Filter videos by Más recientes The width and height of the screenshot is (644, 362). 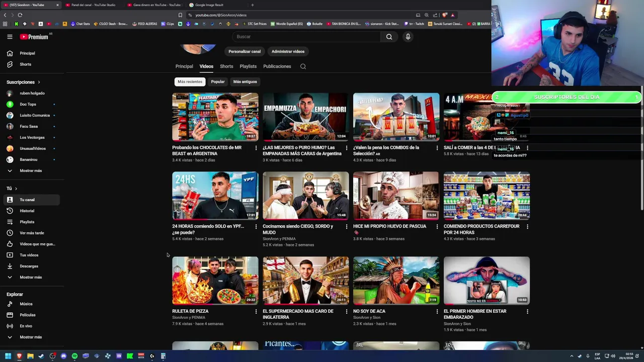[190, 81]
